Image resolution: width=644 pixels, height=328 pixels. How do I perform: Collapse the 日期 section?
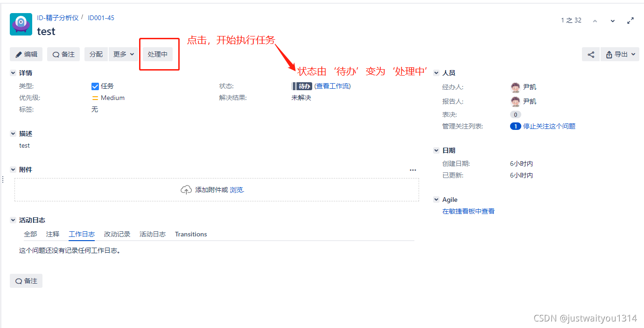tap(436, 150)
